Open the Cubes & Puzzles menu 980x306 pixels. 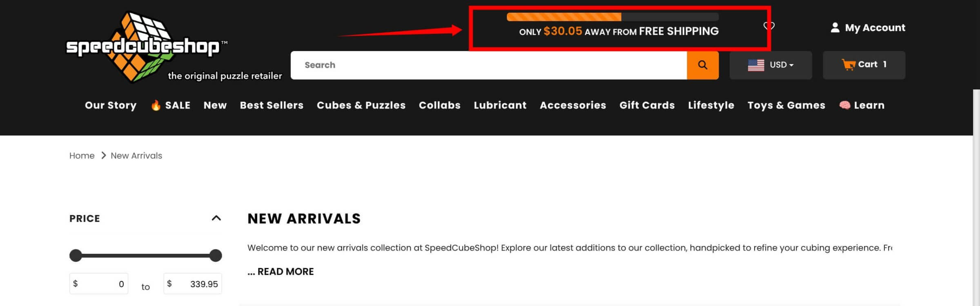coord(361,105)
